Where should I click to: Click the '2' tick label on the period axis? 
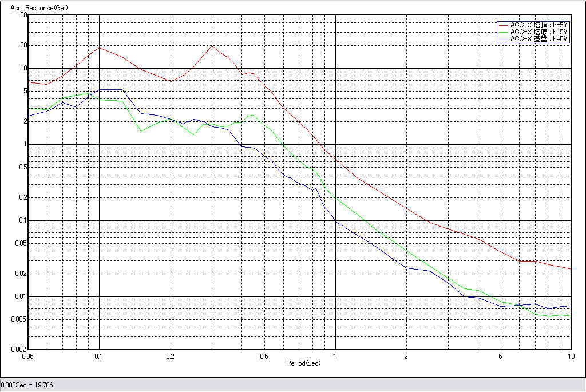tap(406, 356)
